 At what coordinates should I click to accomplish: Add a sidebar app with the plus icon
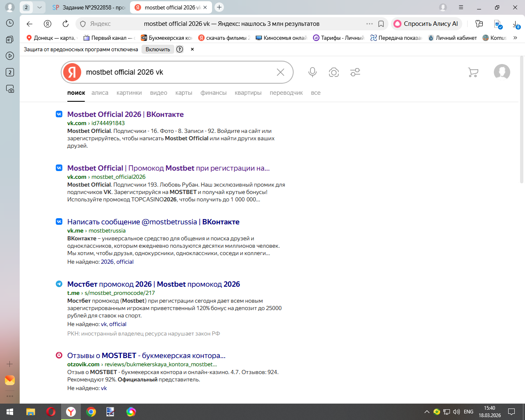click(10, 364)
